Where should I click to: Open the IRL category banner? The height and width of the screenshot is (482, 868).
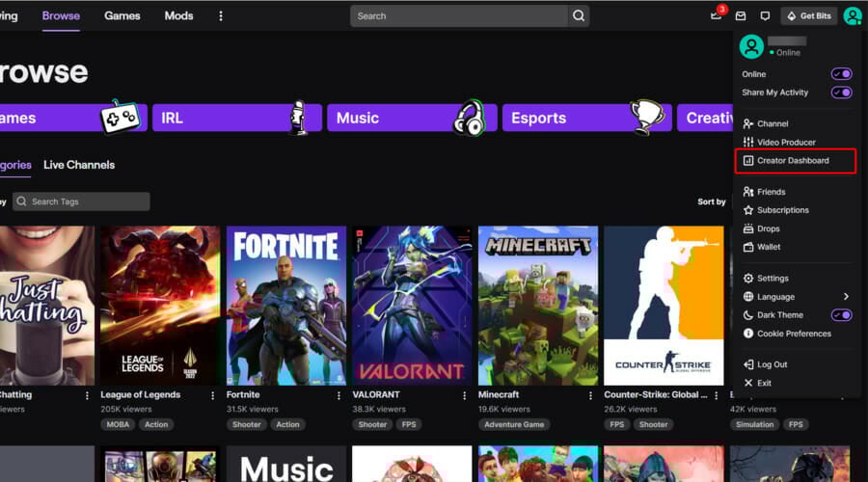[237, 118]
